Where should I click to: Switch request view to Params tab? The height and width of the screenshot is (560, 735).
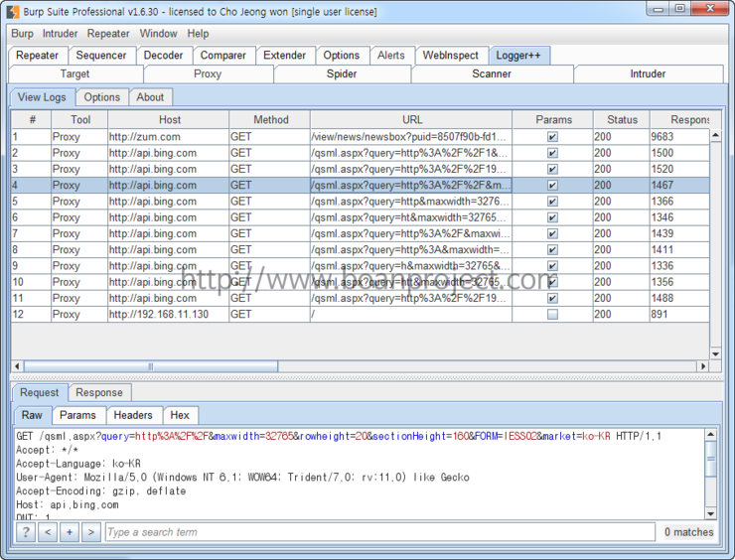[77, 415]
